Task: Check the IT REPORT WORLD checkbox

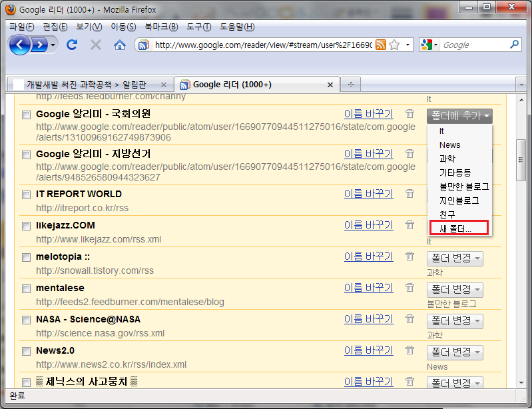Action: pos(26,195)
